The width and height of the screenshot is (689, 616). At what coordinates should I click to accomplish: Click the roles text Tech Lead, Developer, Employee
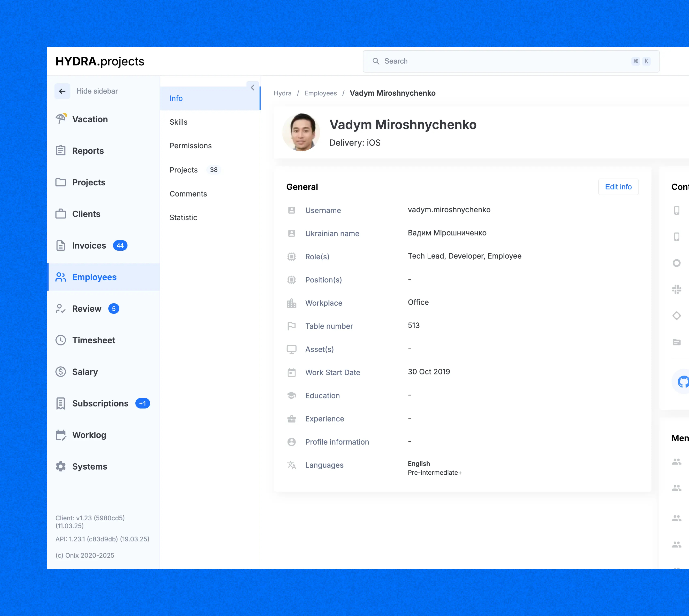[x=464, y=256]
